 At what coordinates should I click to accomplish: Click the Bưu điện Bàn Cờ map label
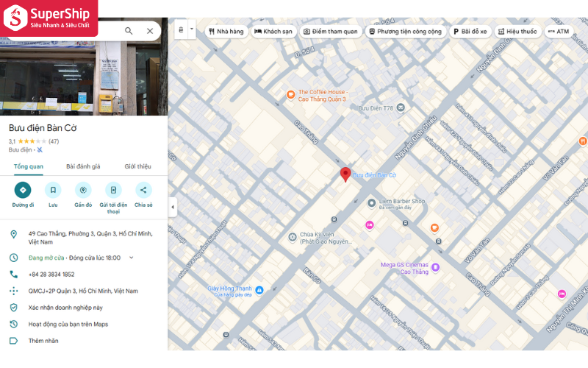374,175
